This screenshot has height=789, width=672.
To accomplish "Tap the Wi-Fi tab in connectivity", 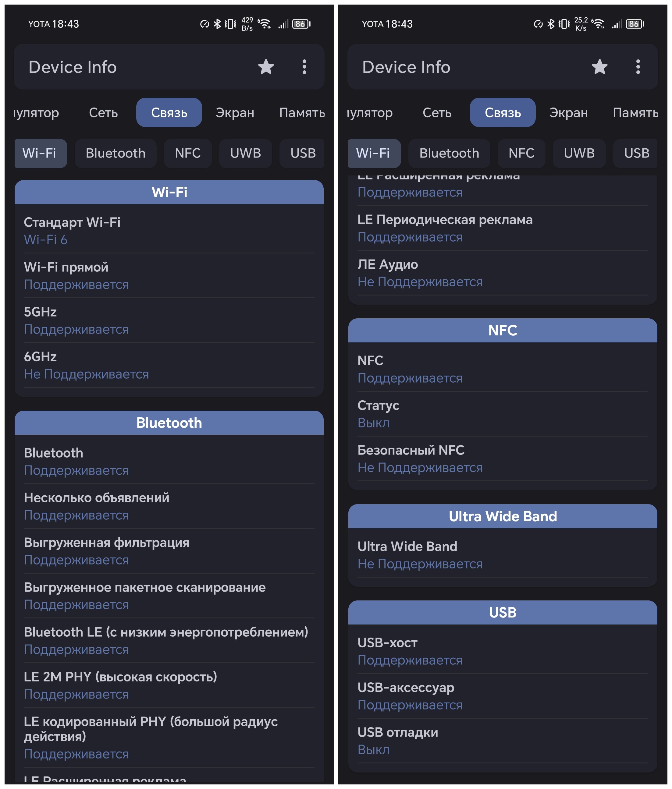I will [x=38, y=153].
